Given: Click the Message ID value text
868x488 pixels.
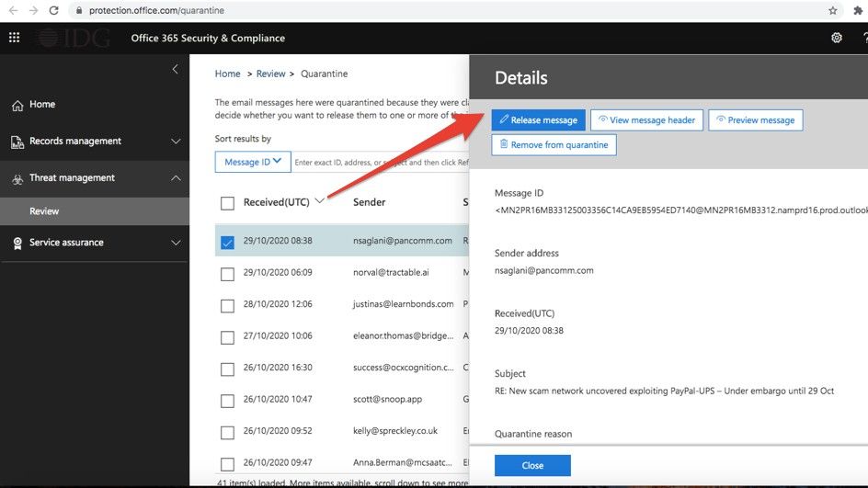Looking at the screenshot, I should [x=681, y=210].
